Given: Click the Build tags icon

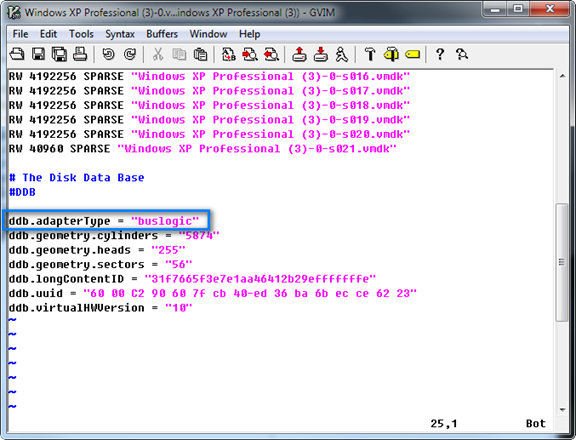Looking at the screenshot, I should pyautogui.click(x=391, y=54).
